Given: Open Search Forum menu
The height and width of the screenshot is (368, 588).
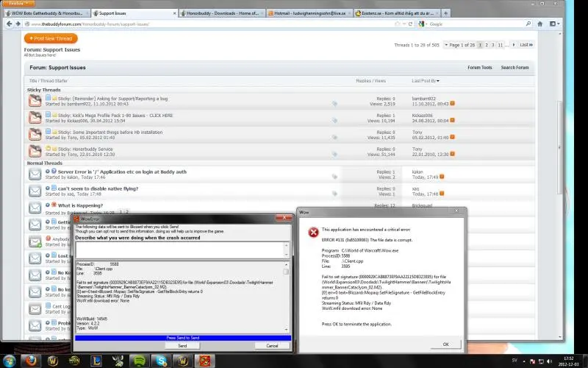Looking at the screenshot, I should 515,68.
